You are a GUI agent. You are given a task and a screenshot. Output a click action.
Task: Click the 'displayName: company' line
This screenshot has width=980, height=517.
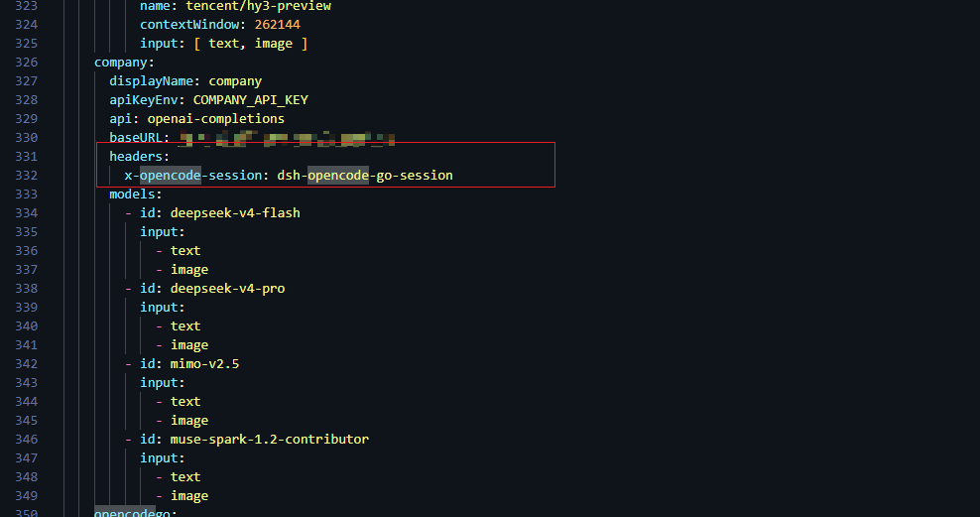[x=185, y=81]
